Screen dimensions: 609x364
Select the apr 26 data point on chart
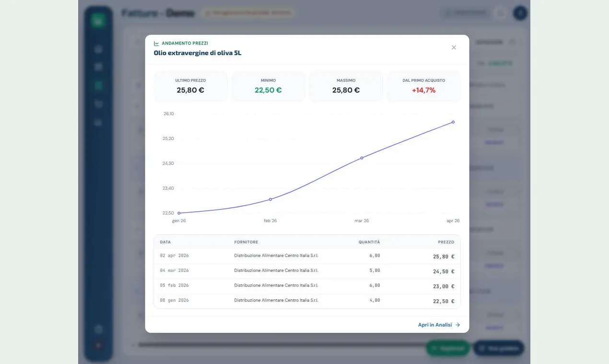[x=453, y=122]
